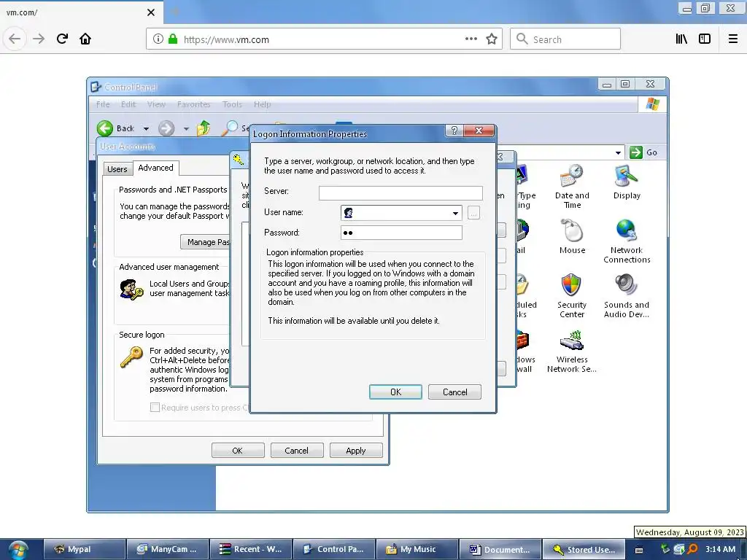The height and width of the screenshot is (560, 747).
Task: Click the dialog help question mark button
Action: click(454, 131)
